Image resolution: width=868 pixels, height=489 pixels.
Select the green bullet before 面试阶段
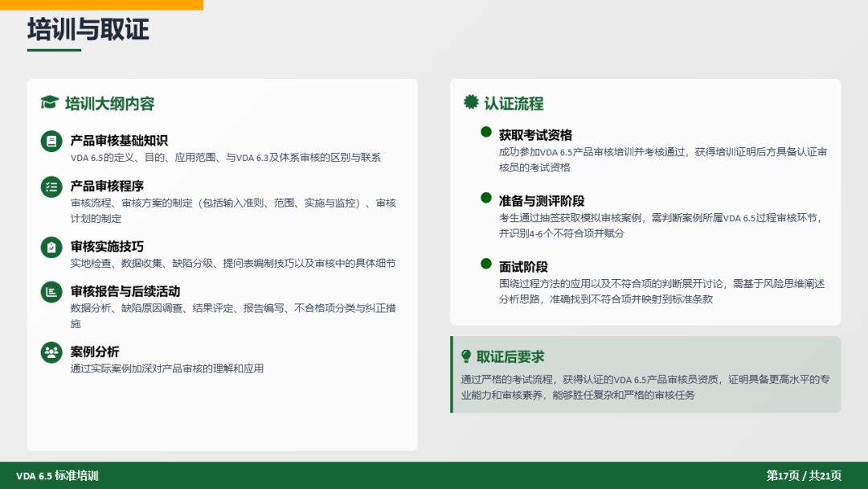485,264
